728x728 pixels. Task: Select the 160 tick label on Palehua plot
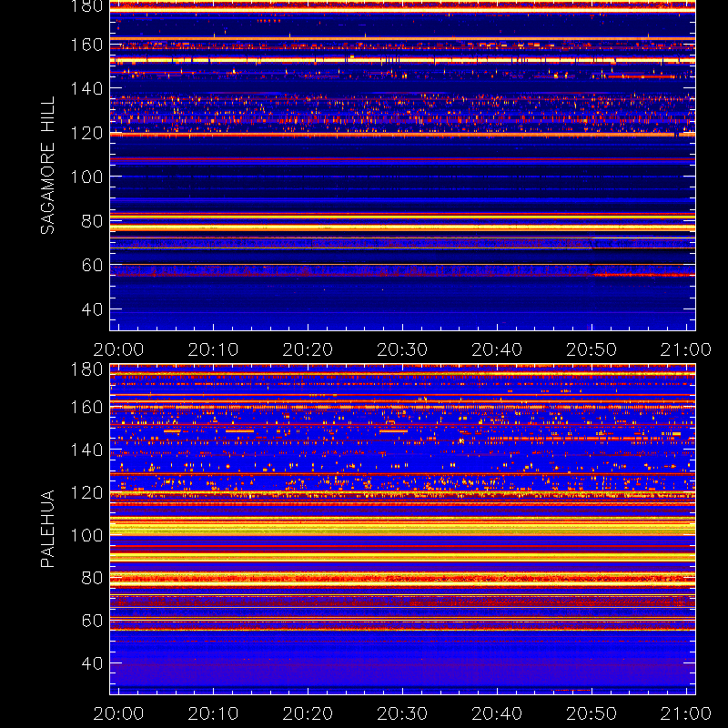[x=86, y=407]
